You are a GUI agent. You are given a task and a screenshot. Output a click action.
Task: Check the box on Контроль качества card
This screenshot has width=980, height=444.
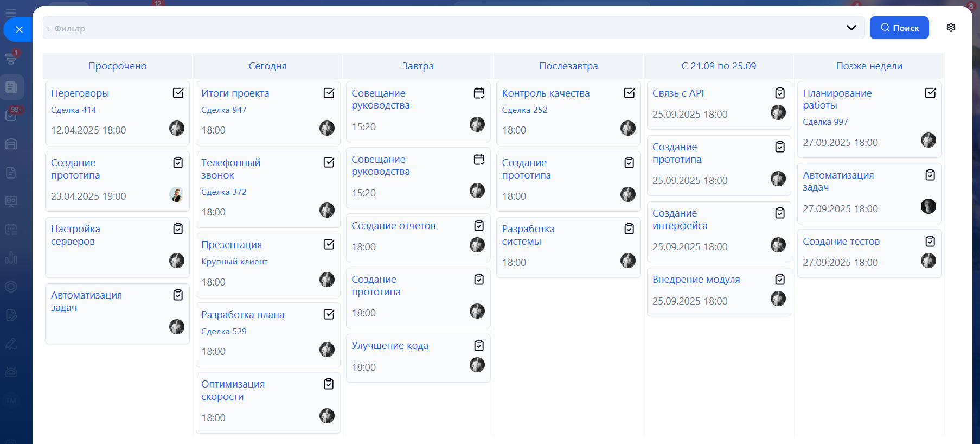(x=629, y=93)
